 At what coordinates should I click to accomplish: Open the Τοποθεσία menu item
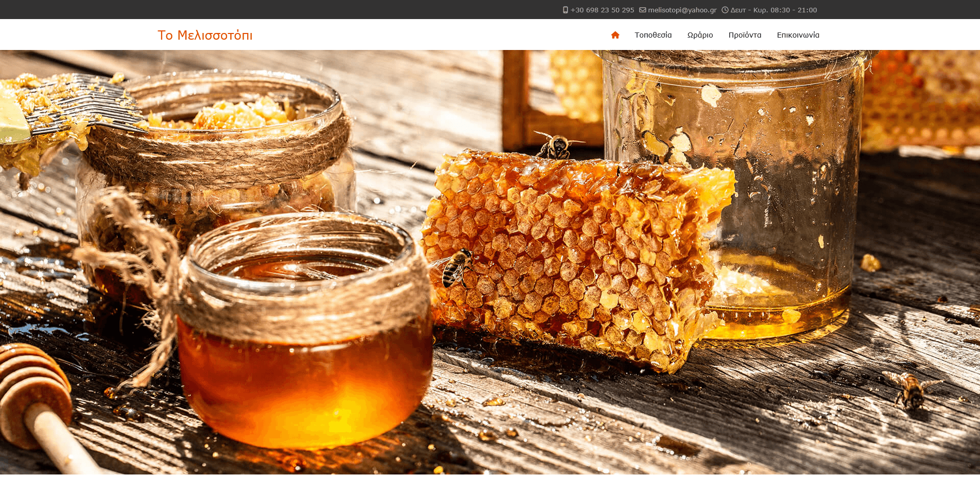653,35
